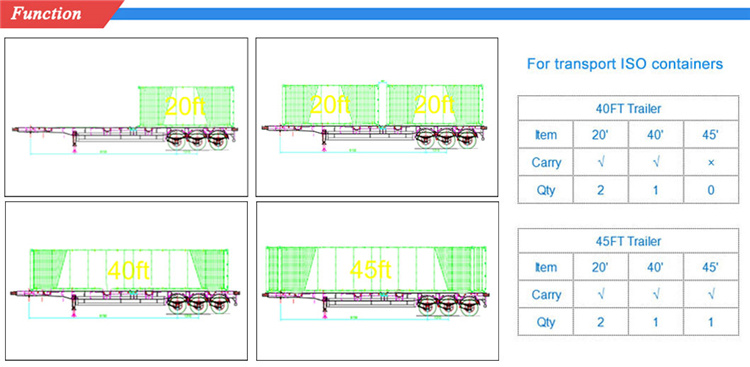Viewport: 750px width, 367px height.
Task: Click the 40' Carry check in 45FT Trailer table
Action: [655, 295]
